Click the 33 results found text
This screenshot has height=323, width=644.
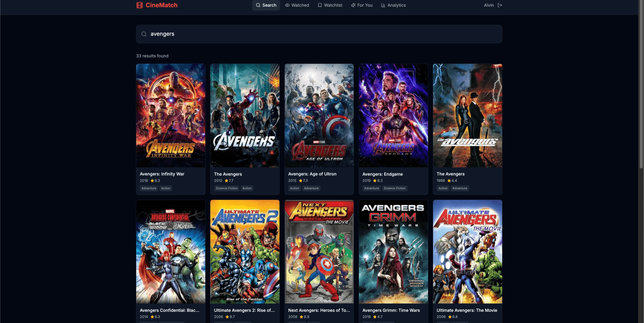point(152,56)
